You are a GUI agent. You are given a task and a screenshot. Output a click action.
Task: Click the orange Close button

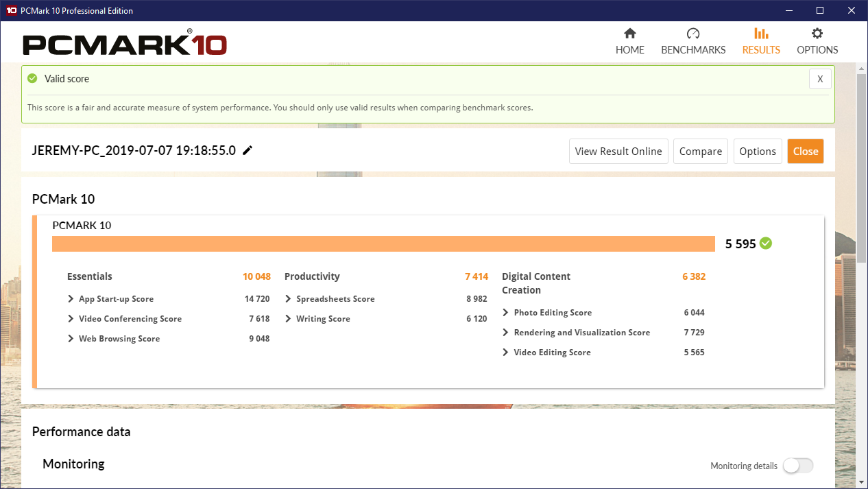806,152
